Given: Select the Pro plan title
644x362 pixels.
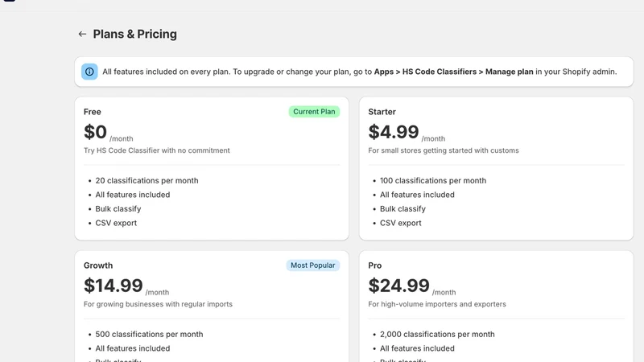Looking at the screenshot, I should tap(375, 265).
